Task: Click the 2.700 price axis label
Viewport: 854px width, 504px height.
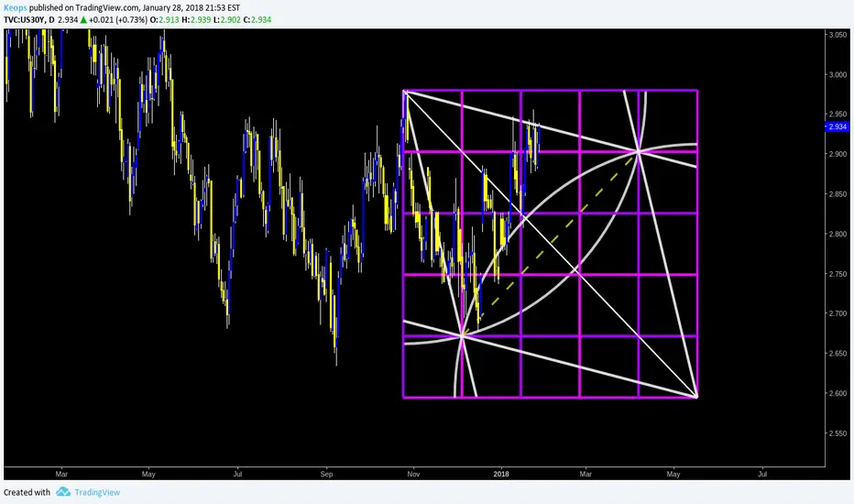Action: (838, 313)
